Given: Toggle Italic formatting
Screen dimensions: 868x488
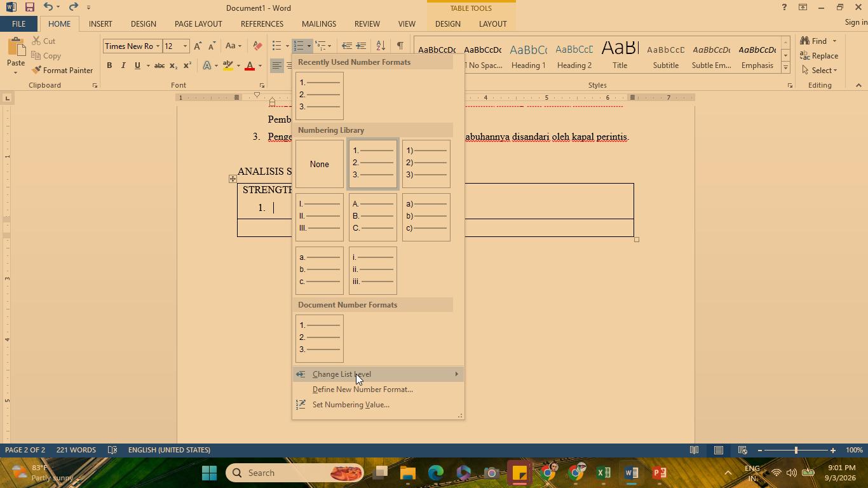Looking at the screenshot, I should [123, 65].
